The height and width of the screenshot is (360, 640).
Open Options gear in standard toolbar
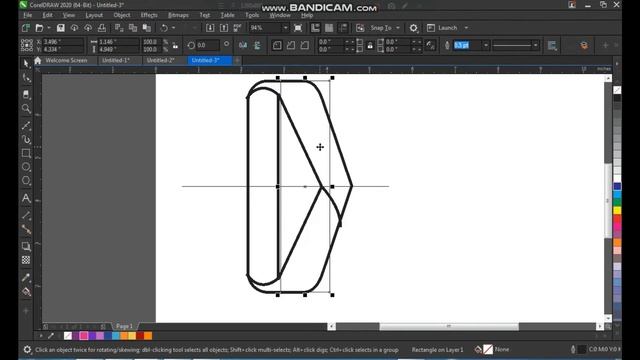413,28
